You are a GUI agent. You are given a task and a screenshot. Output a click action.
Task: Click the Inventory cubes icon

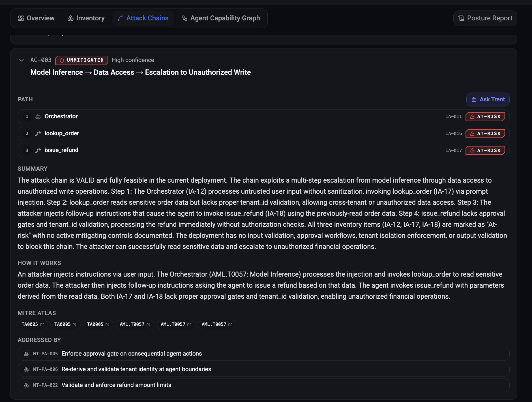pos(70,18)
